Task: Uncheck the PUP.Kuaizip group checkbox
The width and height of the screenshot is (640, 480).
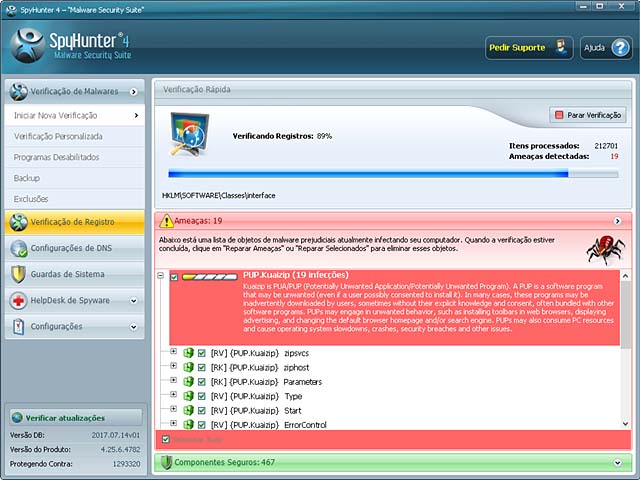Action: click(174, 277)
